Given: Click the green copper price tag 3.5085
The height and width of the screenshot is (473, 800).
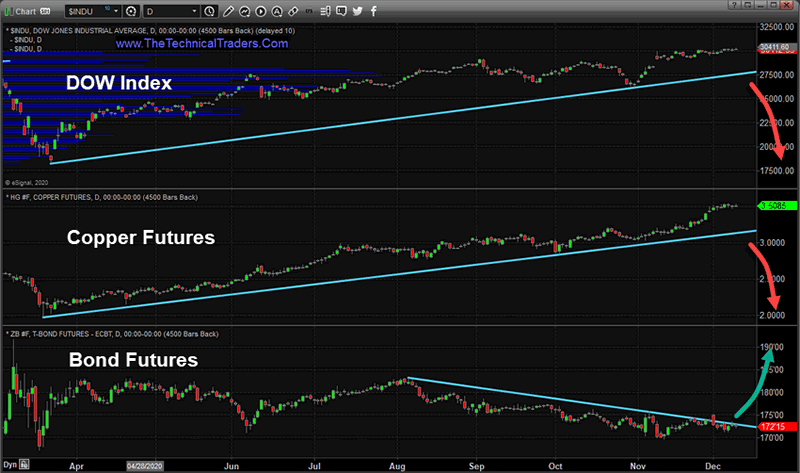Looking at the screenshot, I should [777, 206].
